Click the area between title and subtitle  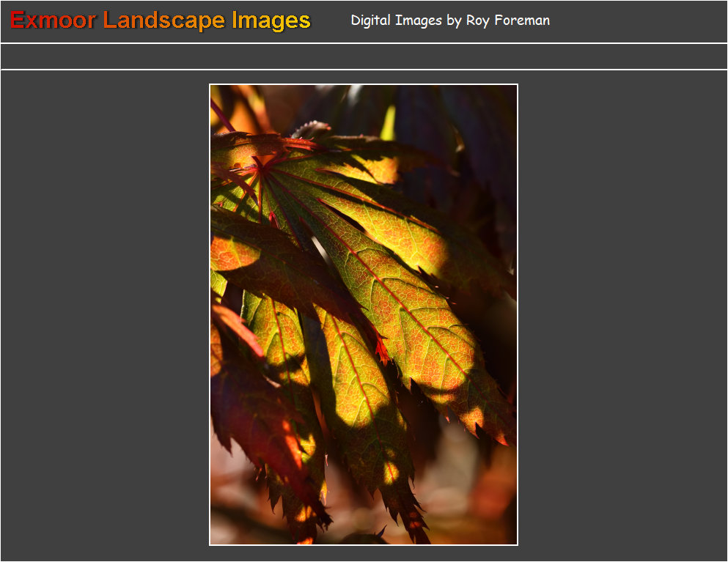(330, 21)
